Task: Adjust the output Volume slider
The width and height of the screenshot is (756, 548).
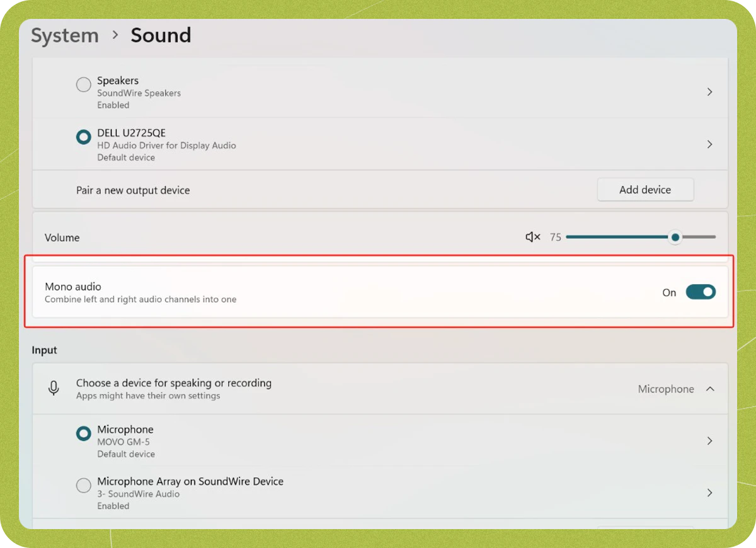Action: 641,237
